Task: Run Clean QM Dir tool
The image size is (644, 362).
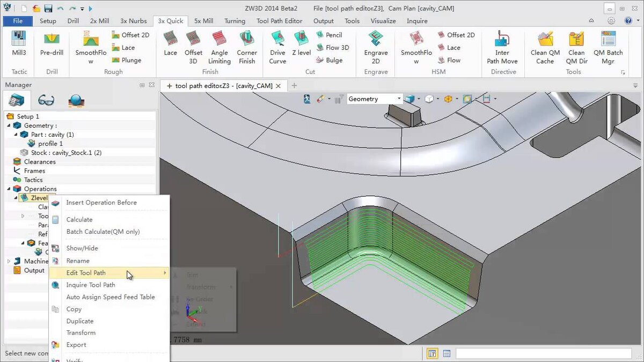Action: pos(576,47)
